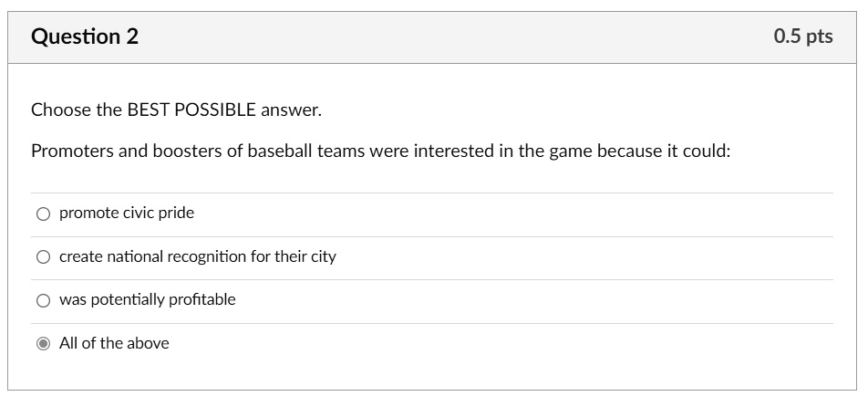
Task: Click 'create national recognition for their city' label
Action: [x=198, y=256]
